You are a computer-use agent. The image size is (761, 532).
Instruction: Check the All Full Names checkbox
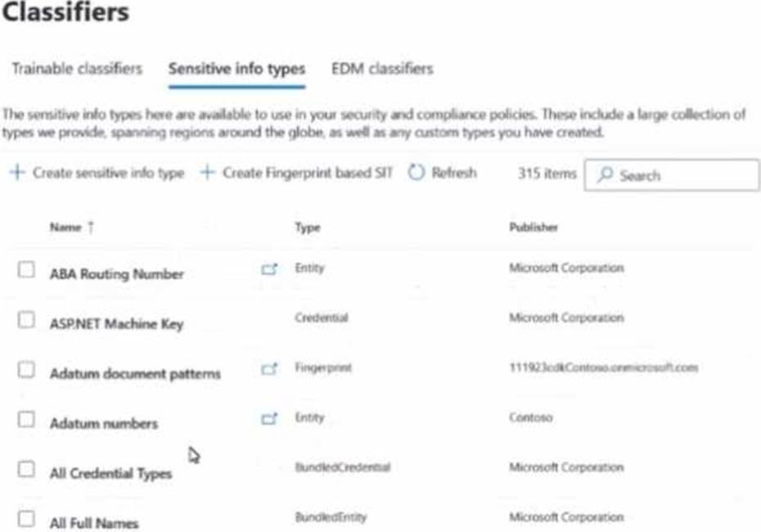pos(26,519)
